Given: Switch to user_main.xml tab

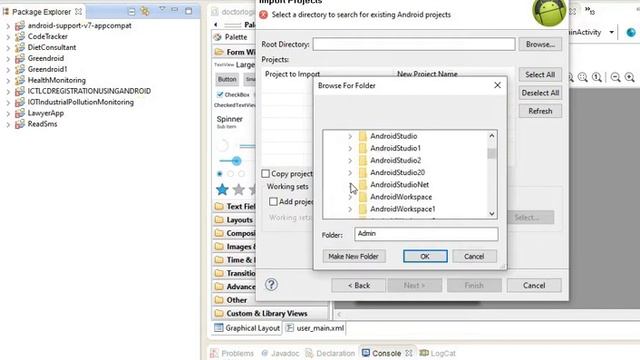Looking at the screenshot, I should click(x=315, y=328).
